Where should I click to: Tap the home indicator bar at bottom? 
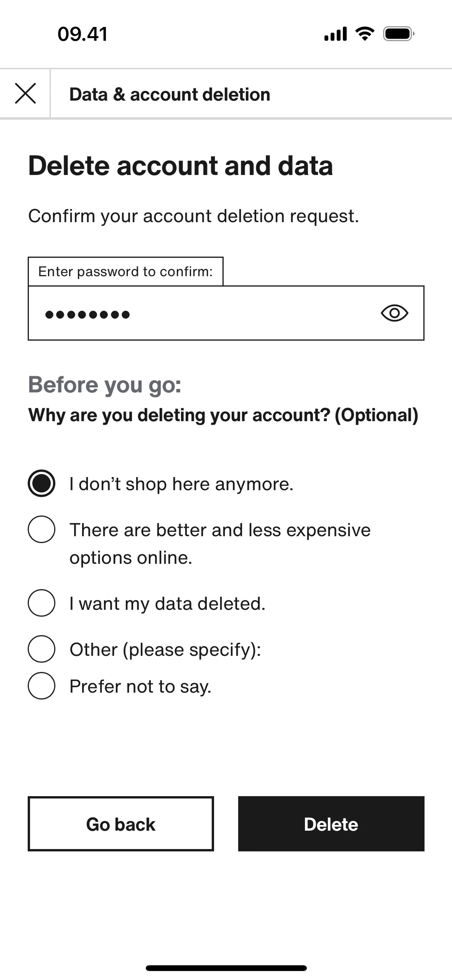(226, 968)
